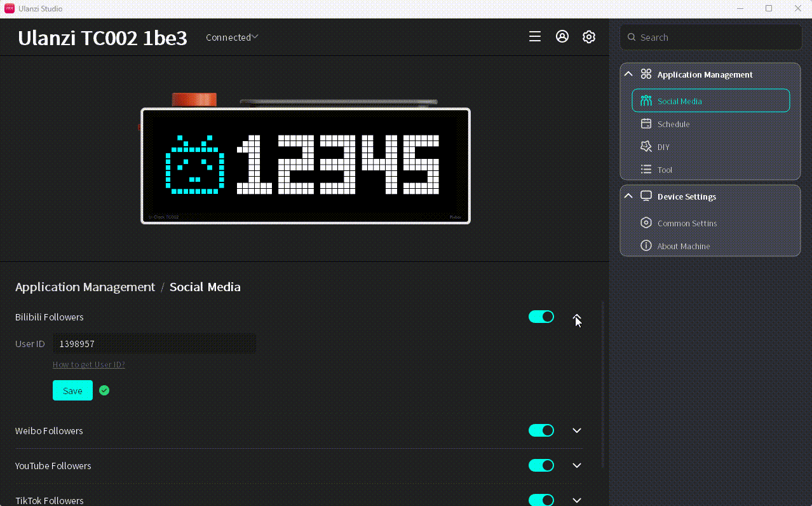Maximize the Ulanzi Studio window
This screenshot has height=506, width=812.
click(769, 8)
